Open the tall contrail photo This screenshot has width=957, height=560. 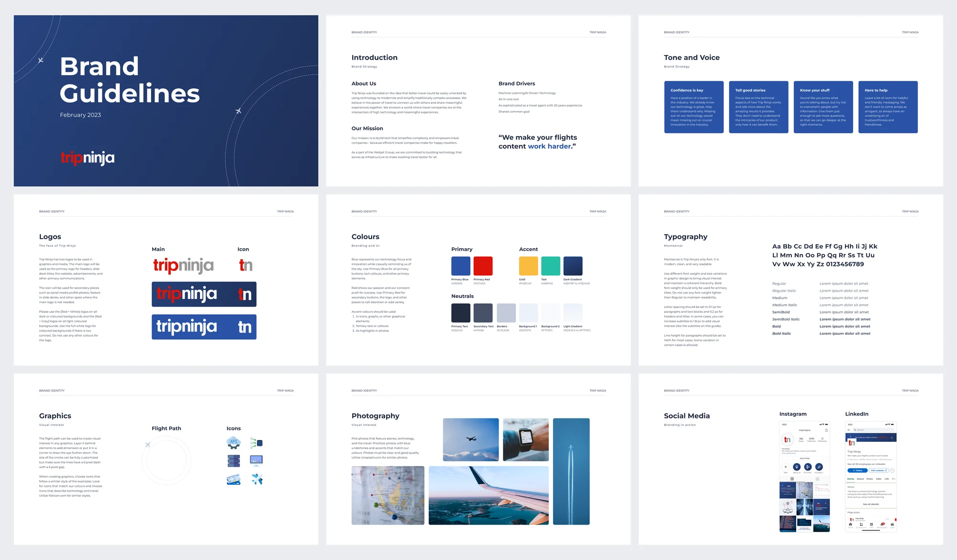click(x=571, y=472)
